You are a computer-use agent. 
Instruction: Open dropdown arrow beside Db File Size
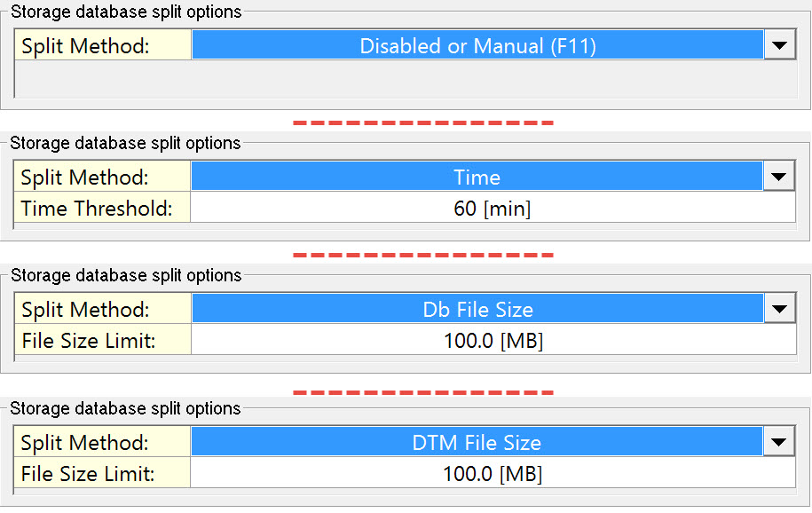tap(779, 309)
